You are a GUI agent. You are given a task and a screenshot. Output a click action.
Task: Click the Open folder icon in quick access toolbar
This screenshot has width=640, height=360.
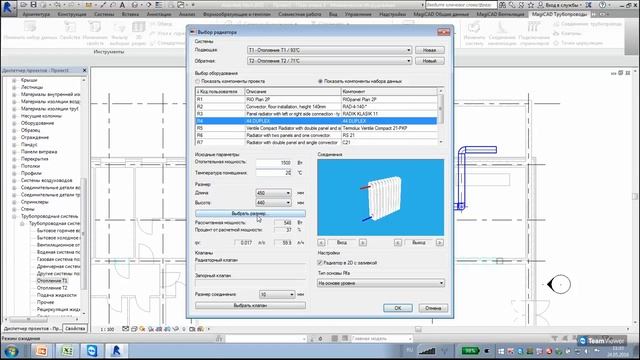coord(24,5)
